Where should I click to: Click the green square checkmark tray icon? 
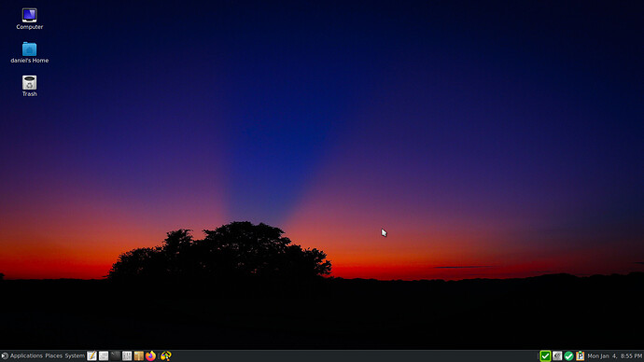coord(545,355)
